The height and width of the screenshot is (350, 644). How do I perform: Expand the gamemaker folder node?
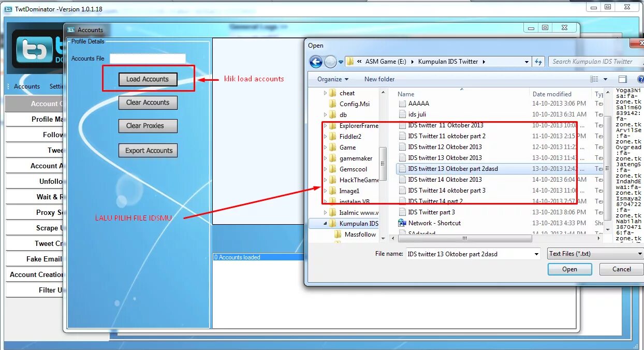coord(325,158)
